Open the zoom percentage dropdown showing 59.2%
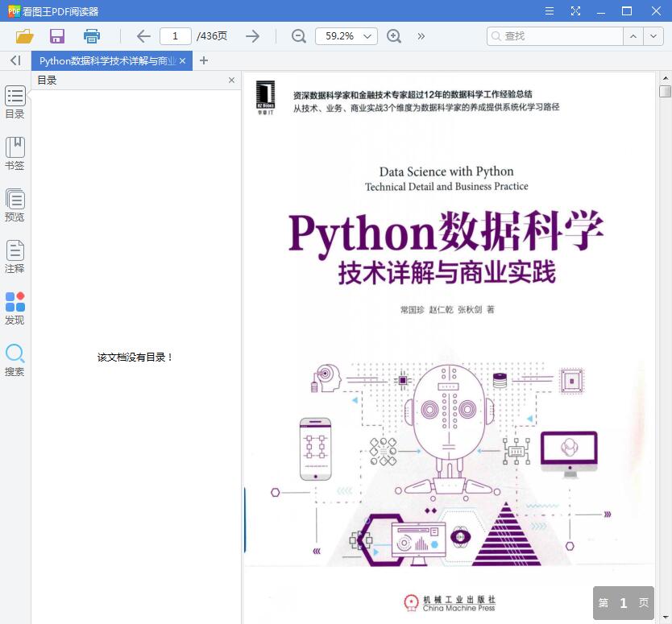 point(346,36)
